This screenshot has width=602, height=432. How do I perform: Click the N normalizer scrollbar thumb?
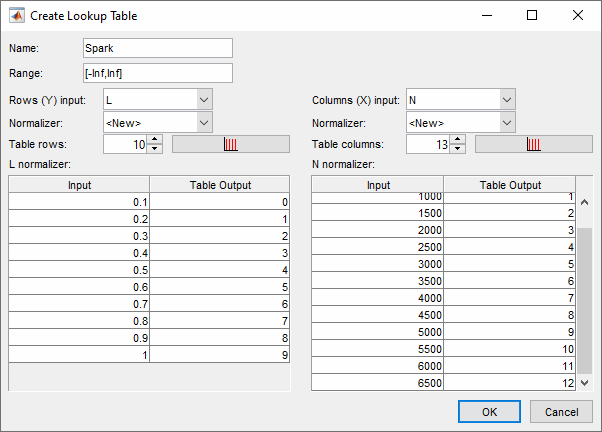584,301
